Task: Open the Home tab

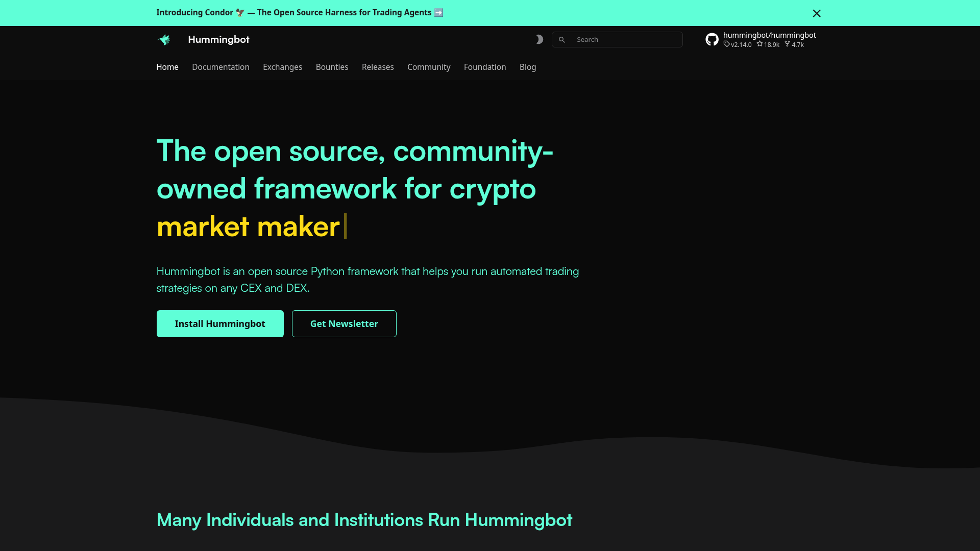Action: (167, 67)
